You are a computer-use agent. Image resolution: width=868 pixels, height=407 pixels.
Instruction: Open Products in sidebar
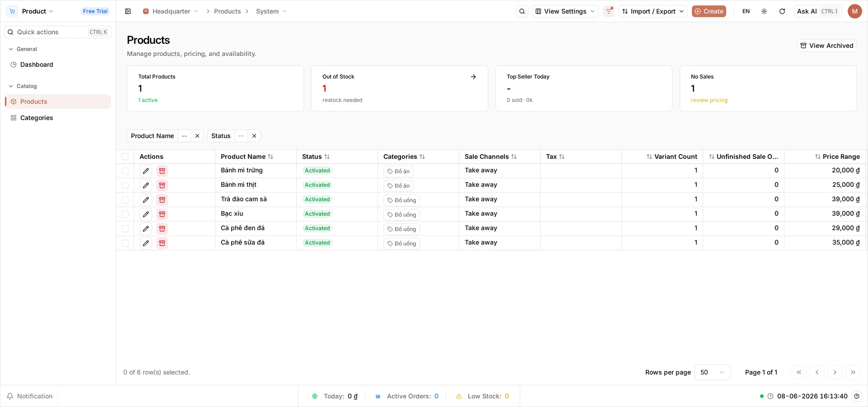tap(58, 102)
